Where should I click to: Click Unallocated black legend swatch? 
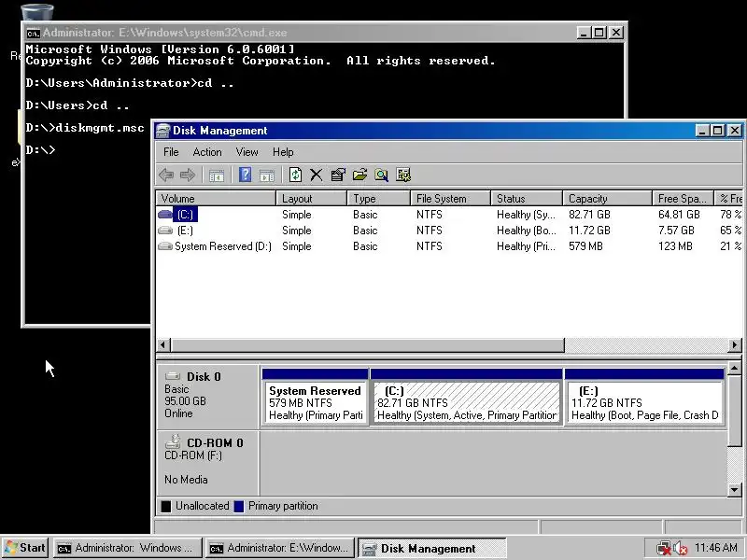click(x=166, y=506)
